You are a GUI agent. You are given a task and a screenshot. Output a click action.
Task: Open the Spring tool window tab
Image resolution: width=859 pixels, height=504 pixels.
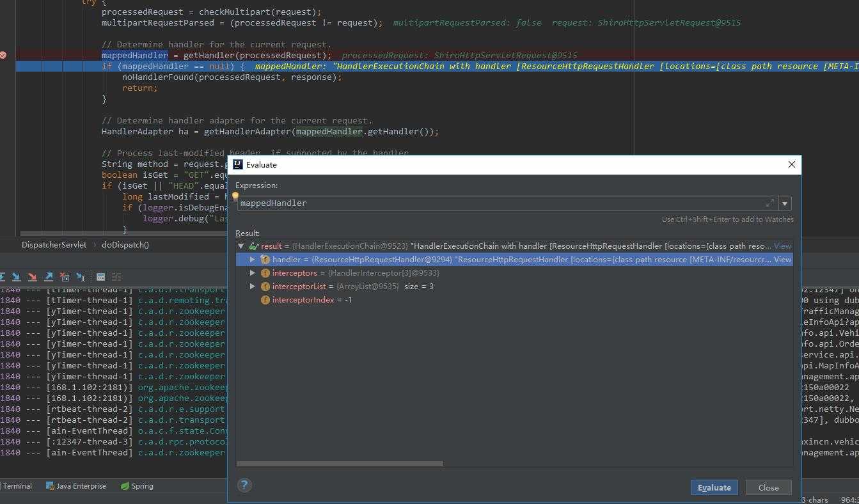point(137,486)
